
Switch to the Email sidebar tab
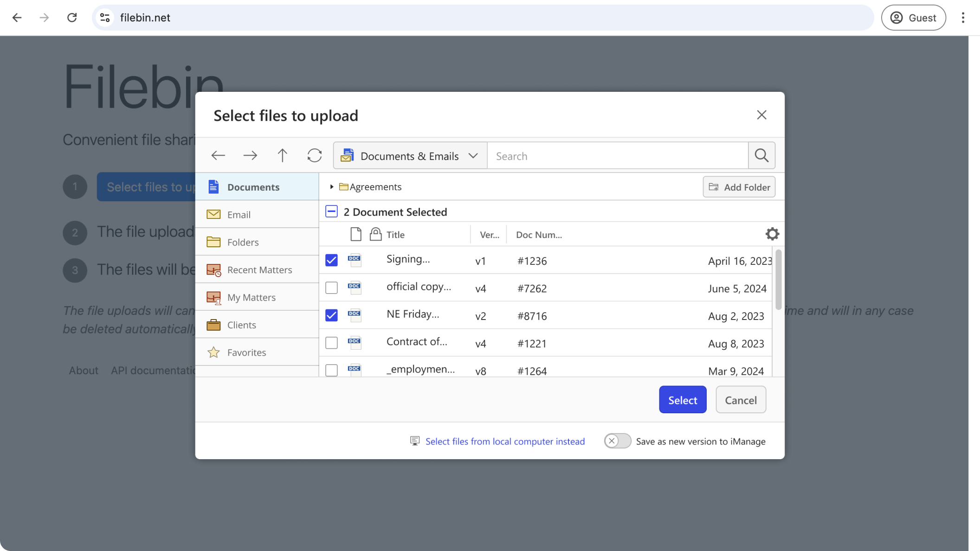tap(239, 215)
